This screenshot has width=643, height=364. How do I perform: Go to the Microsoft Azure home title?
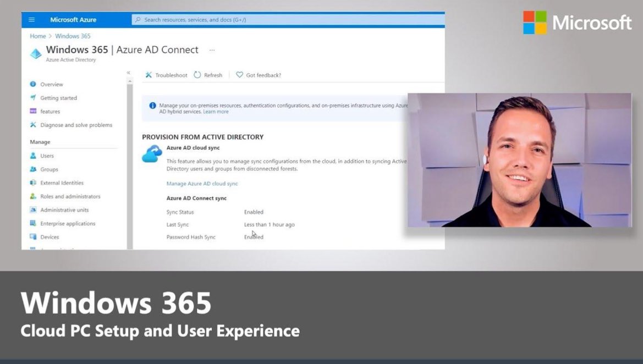pyautogui.click(x=73, y=20)
